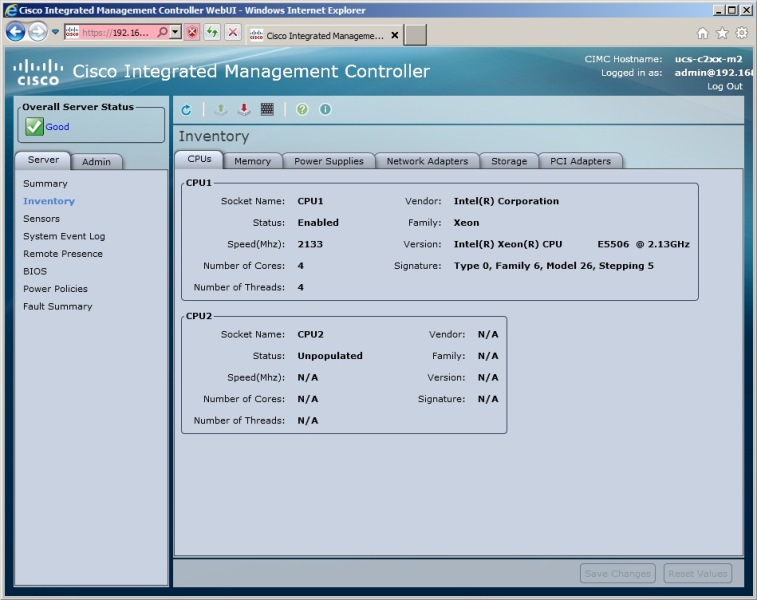Click the Log Out link

point(725,86)
